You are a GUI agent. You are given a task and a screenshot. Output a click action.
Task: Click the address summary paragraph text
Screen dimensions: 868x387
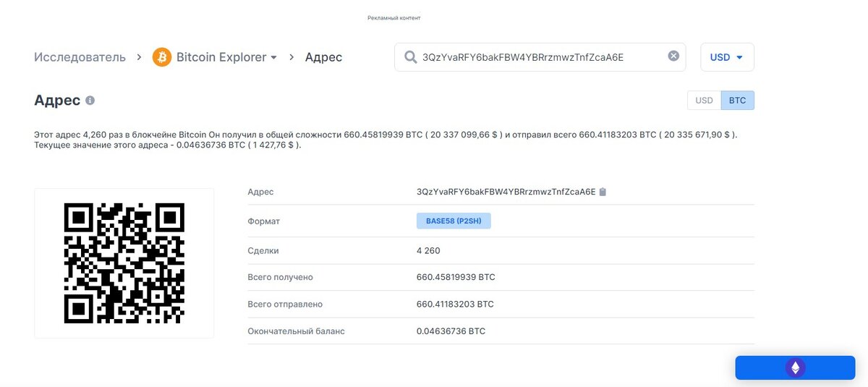[x=386, y=140]
